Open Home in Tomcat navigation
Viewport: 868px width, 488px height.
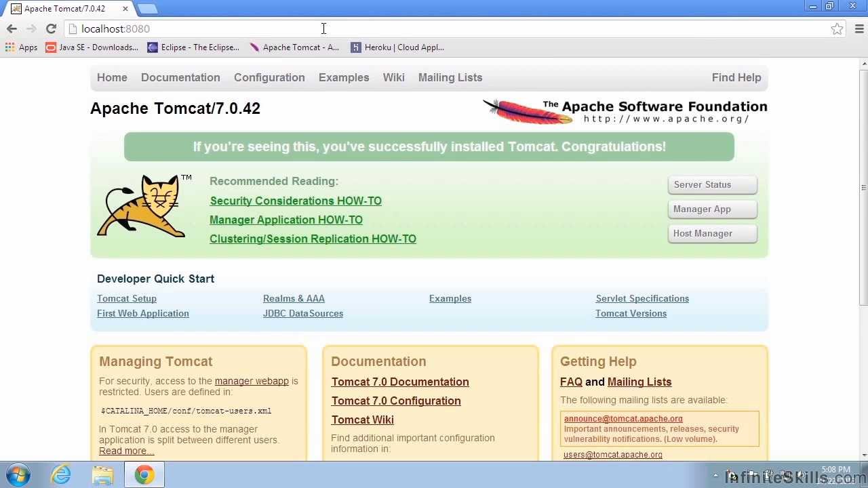pyautogui.click(x=112, y=77)
